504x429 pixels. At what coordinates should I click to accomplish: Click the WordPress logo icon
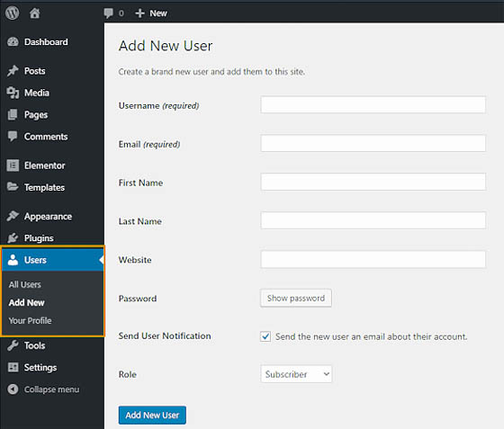(13, 13)
